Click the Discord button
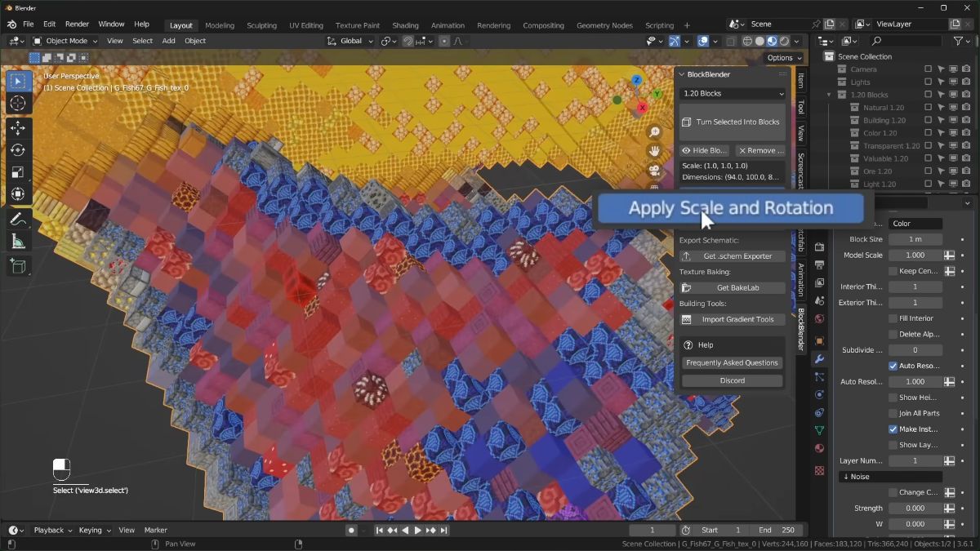This screenshot has height=551, width=980. point(731,380)
